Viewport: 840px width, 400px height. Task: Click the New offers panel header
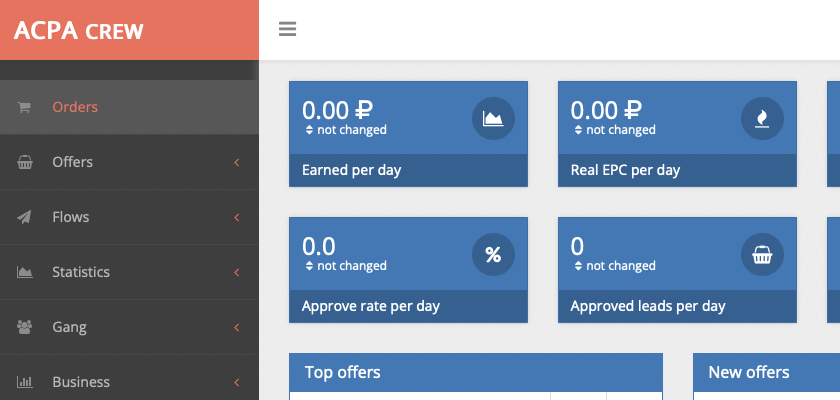(x=766, y=372)
